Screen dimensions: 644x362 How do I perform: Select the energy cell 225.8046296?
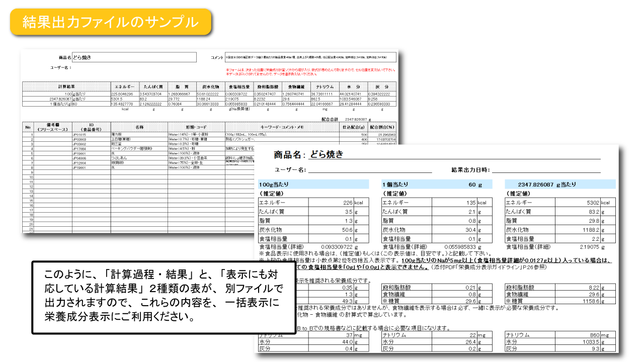125,94
